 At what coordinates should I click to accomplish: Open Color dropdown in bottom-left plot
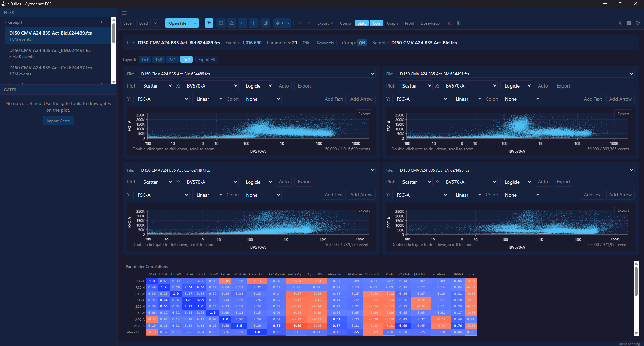point(262,195)
